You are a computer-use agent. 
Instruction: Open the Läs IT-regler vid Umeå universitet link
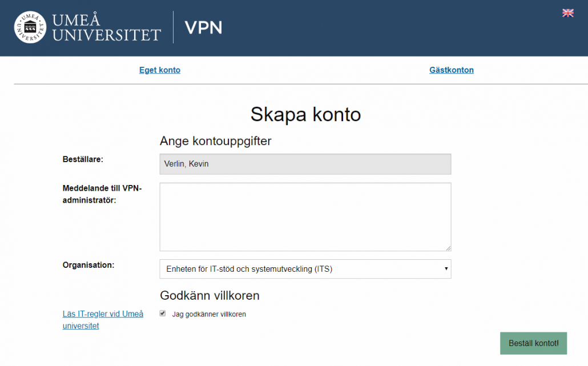(x=103, y=320)
